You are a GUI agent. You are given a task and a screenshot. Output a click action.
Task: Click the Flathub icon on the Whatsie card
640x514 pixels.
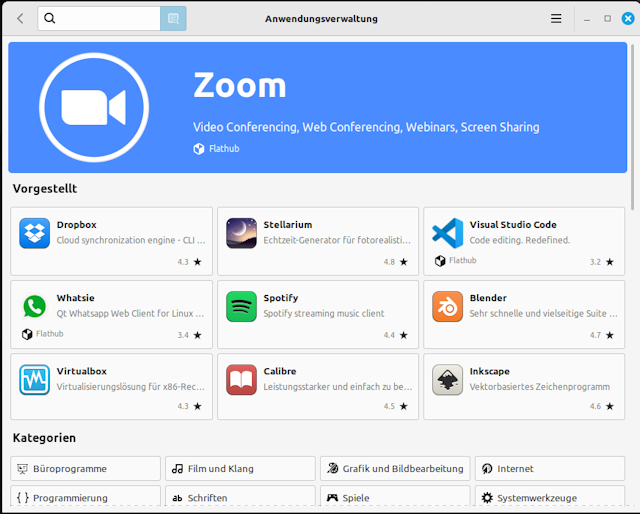[27, 334]
